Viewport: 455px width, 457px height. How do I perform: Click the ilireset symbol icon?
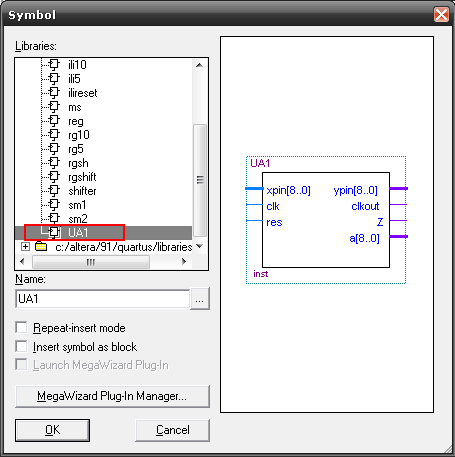tap(54, 92)
